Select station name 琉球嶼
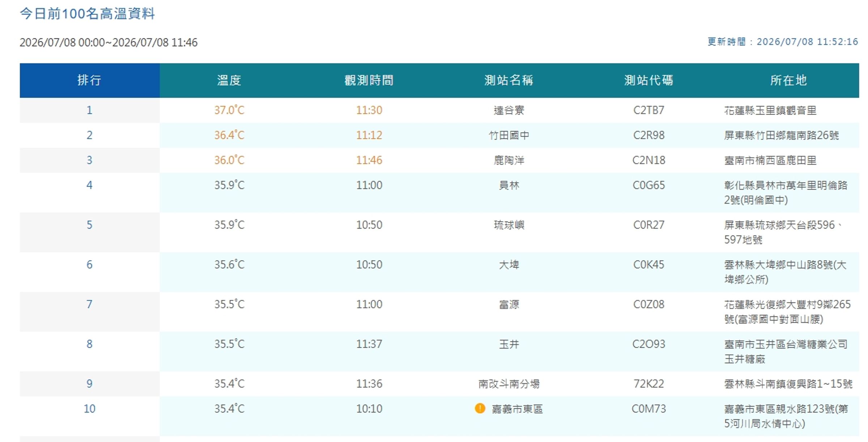The height and width of the screenshot is (442, 868). tap(509, 225)
